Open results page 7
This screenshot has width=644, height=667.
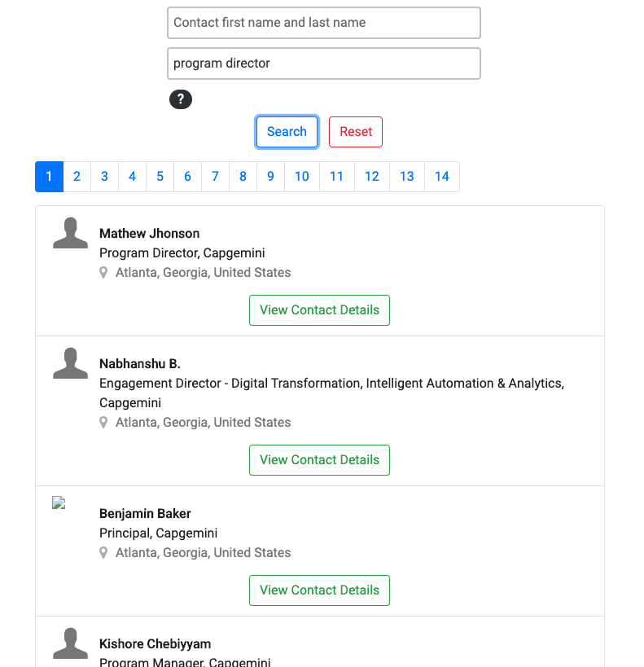(x=215, y=177)
